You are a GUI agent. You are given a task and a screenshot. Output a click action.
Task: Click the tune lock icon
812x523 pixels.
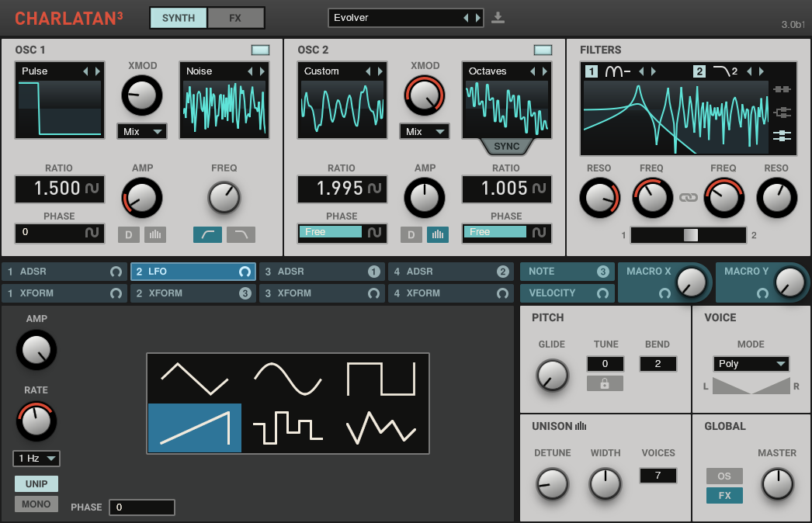click(x=606, y=383)
